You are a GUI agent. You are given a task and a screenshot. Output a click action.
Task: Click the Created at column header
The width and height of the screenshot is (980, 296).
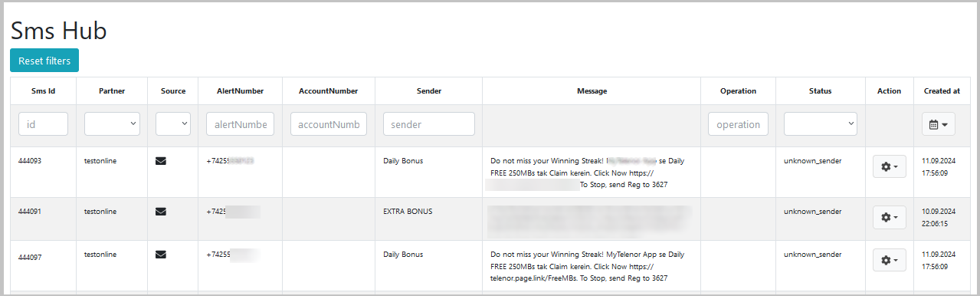point(942,90)
